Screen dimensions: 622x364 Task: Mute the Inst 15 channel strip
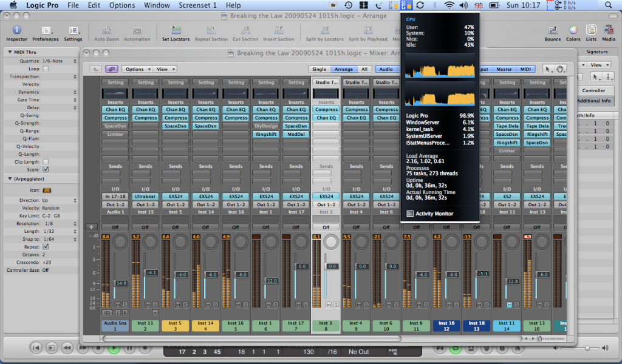pyautogui.click(x=149, y=304)
